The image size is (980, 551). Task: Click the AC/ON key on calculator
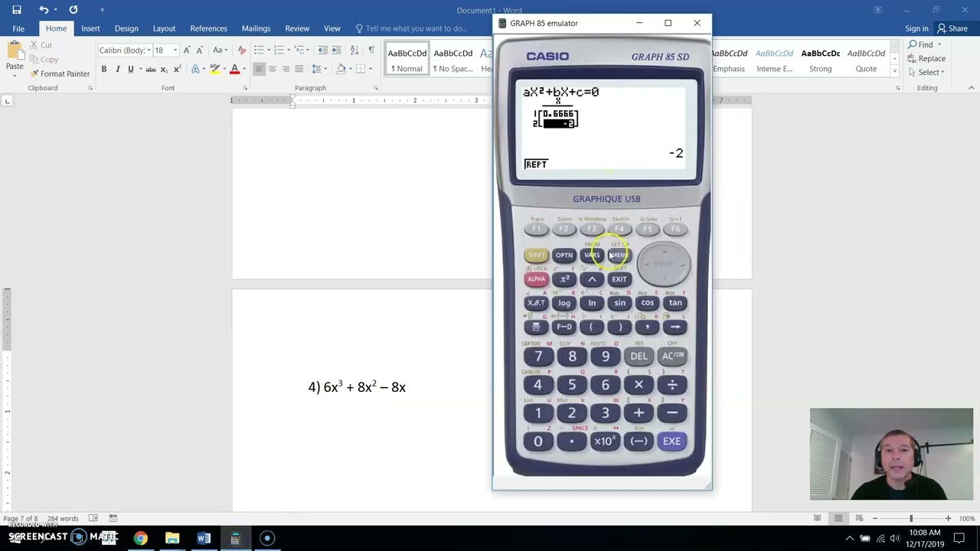pos(672,356)
